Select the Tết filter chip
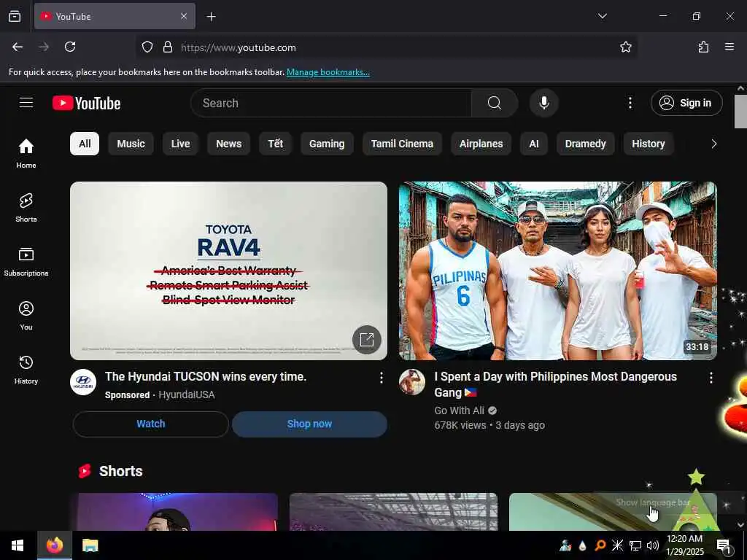Image resolution: width=747 pixels, height=560 pixels. pos(275,144)
